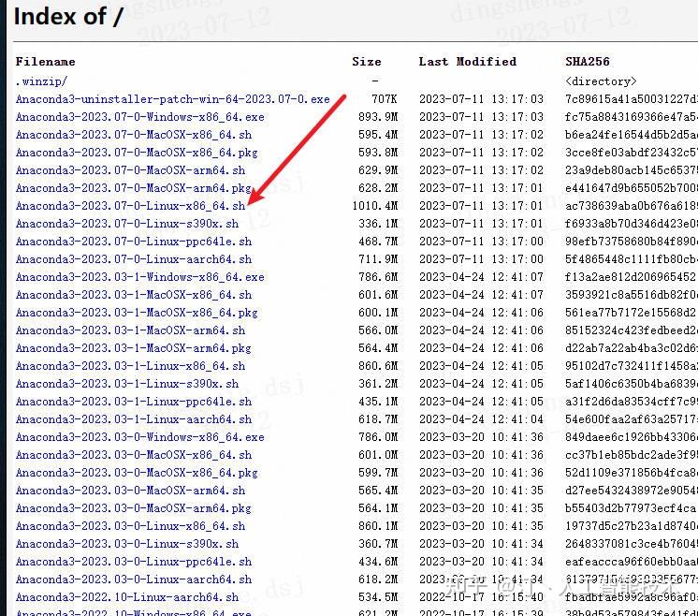Select Anaconda3-2023.03-0-MacOSX-arm64.sh file
This screenshot has width=698, height=616.
click(x=130, y=491)
